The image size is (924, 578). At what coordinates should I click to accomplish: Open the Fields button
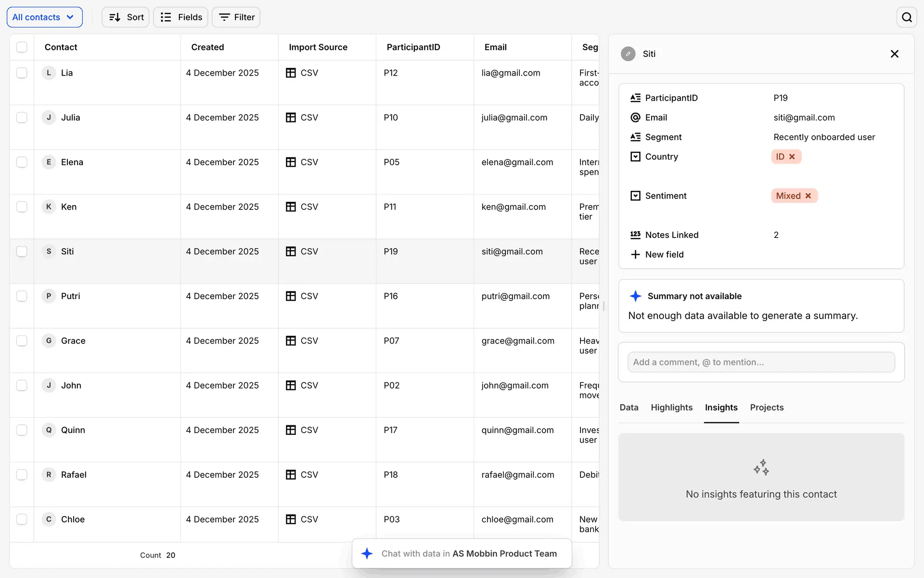coord(180,17)
